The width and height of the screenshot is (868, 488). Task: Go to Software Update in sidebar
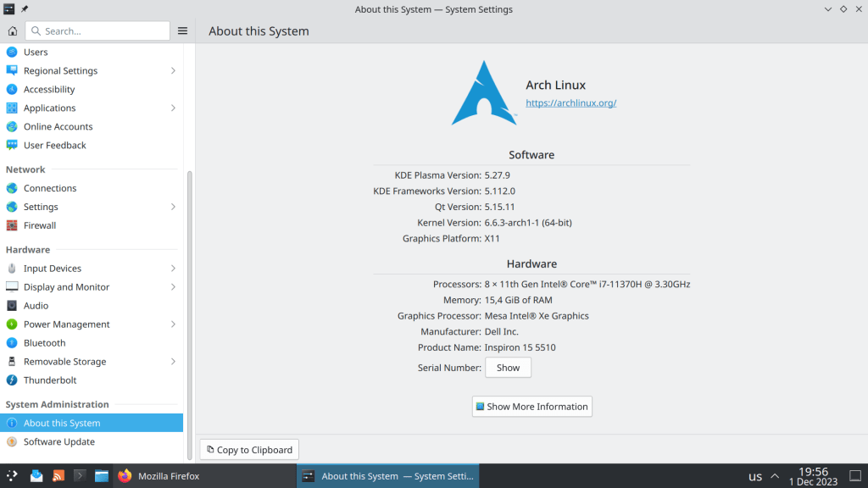58,442
